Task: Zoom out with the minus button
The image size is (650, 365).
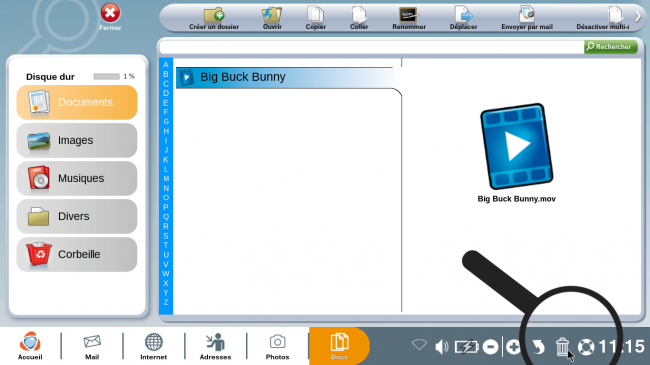Action: 490,347
